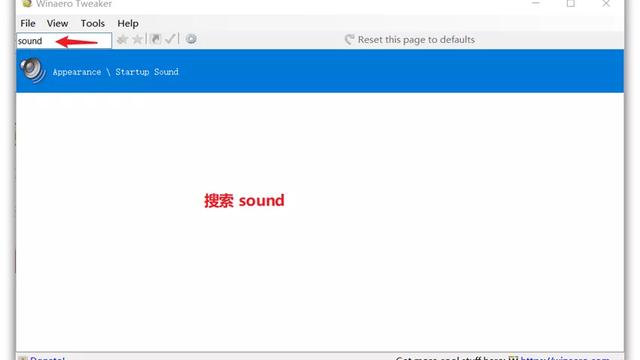This screenshot has height=360, width=640.
Task: Click Reset this page to defaults
Action: click(x=410, y=40)
